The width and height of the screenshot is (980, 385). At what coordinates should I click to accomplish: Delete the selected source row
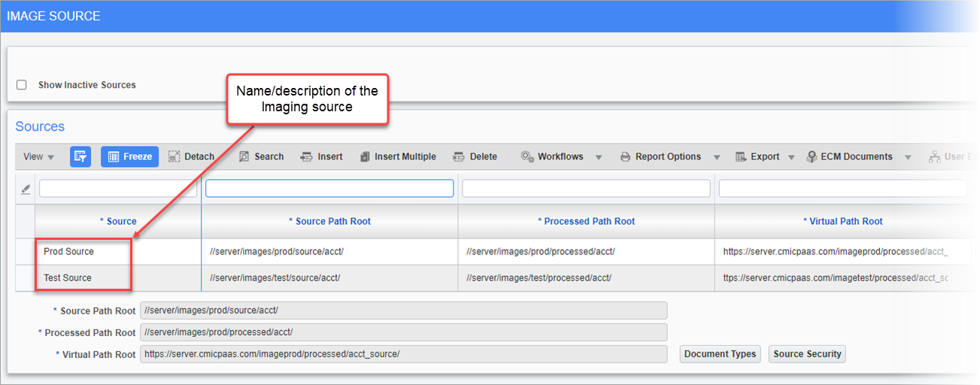pyautogui.click(x=475, y=156)
